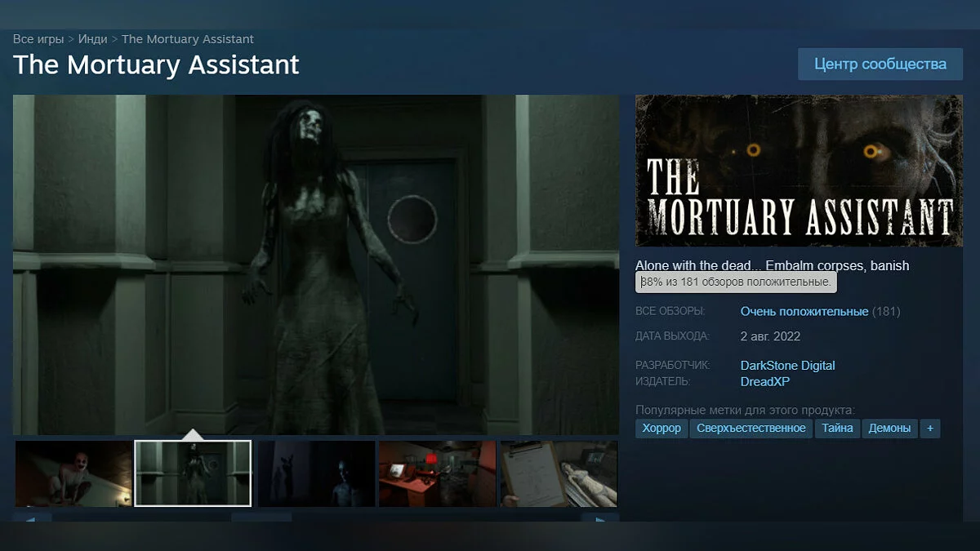Click the game description text
Screen dimensions: 980x551
point(772,265)
